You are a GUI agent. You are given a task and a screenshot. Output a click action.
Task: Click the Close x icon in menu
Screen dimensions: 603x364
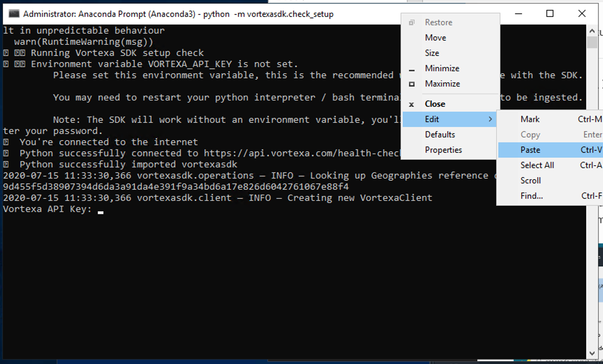[412, 104]
